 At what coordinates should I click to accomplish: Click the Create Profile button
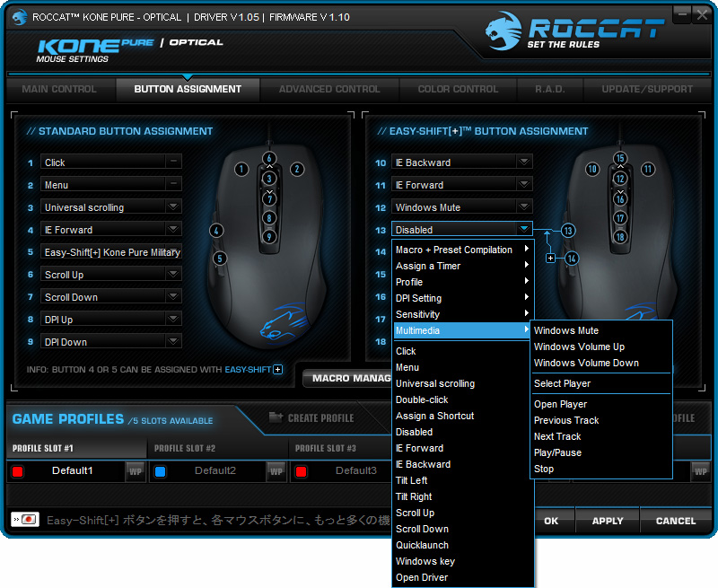coord(311,417)
